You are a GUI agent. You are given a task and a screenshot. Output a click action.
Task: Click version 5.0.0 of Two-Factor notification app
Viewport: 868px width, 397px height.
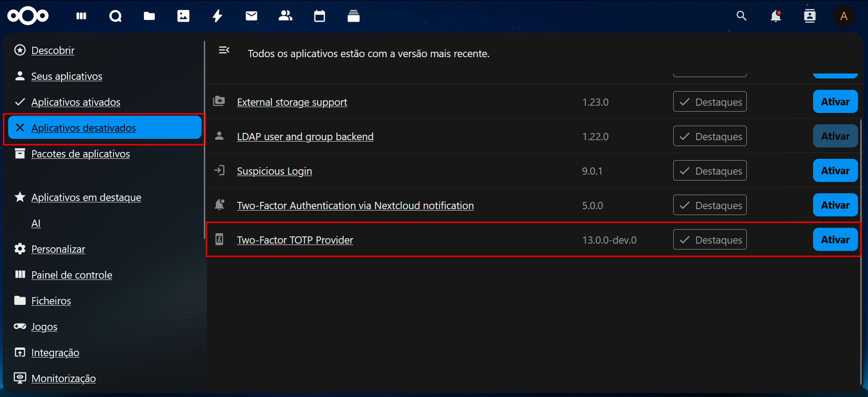tap(592, 206)
